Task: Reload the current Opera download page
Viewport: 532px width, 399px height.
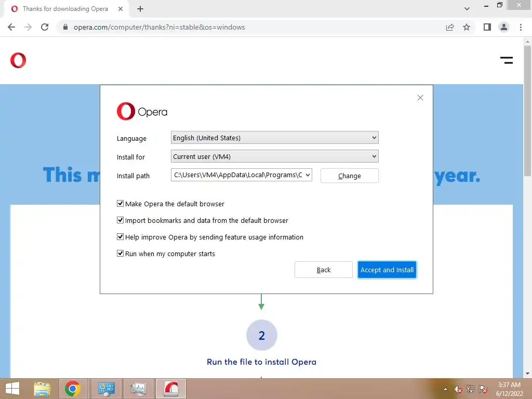Action: point(45,27)
